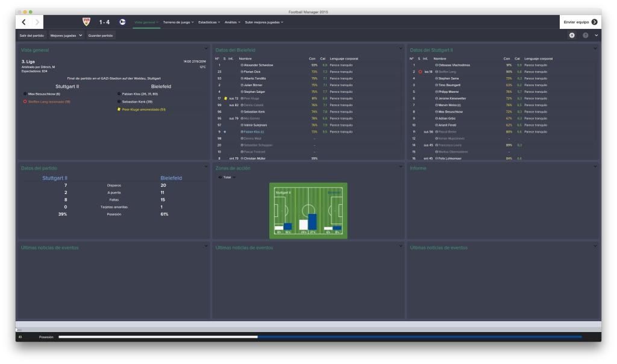Click info icon beside Sebastian Kerk in table
This screenshot has width=617, height=364.
click(242, 111)
